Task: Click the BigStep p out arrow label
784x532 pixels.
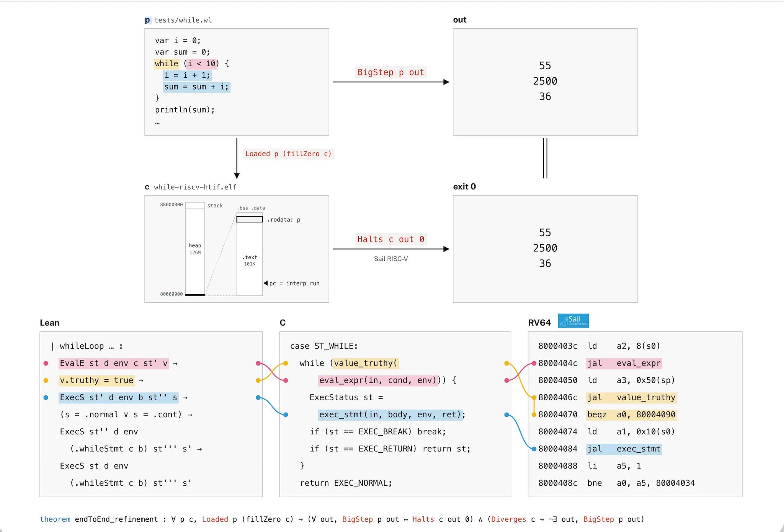Action: click(x=390, y=72)
